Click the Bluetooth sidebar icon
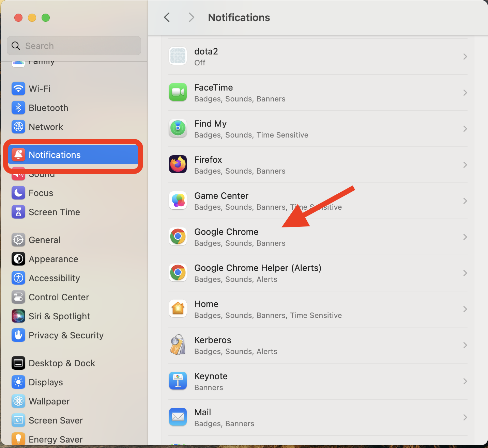Screen dimensions: 488x448 (x=18, y=108)
